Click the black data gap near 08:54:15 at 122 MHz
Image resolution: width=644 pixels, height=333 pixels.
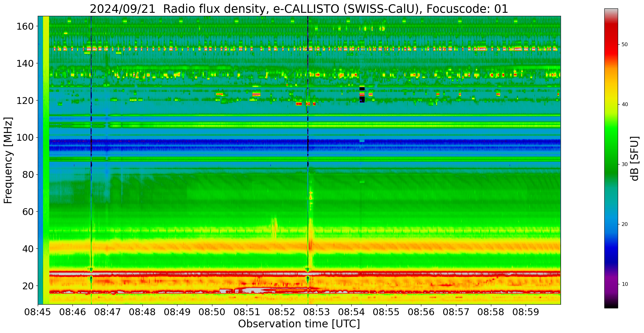(362, 100)
